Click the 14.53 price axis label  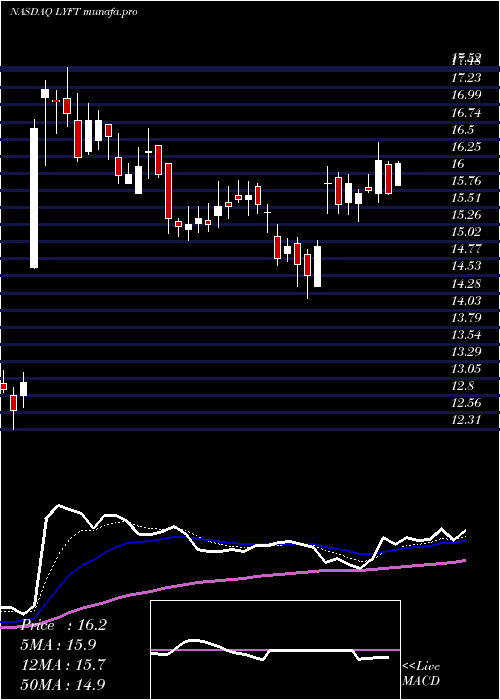466,266
